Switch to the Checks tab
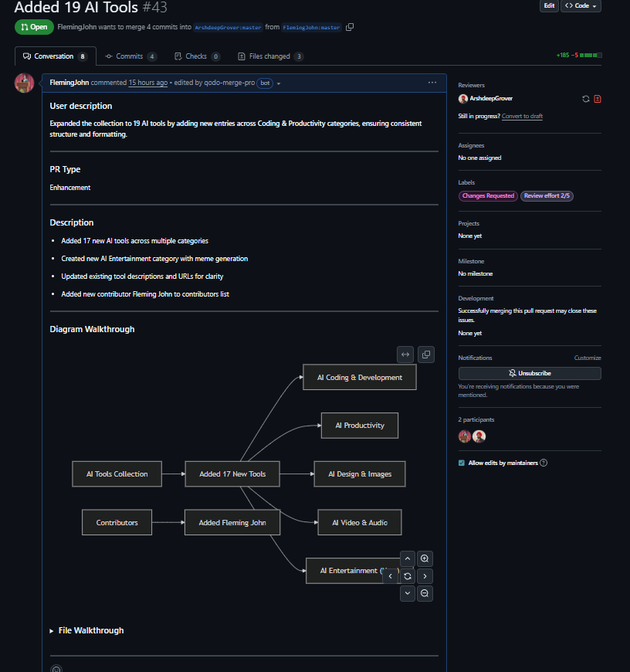Viewport: 630px width, 672px height. coord(197,56)
